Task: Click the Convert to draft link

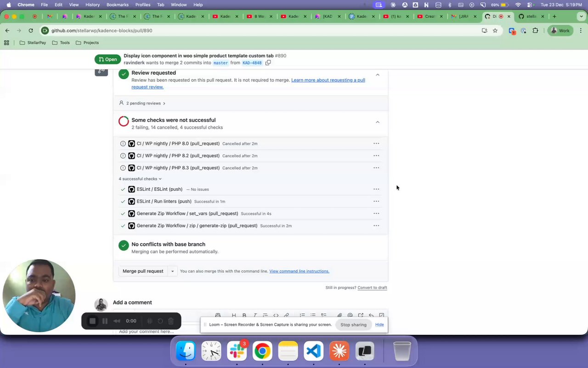Action: pyautogui.click(x=372, y=287)
